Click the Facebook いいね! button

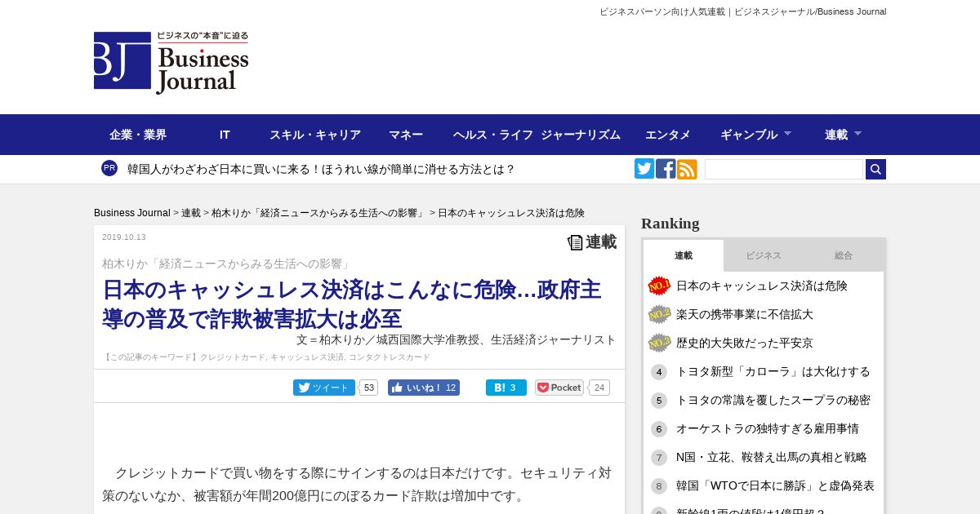tap(424, 388)
